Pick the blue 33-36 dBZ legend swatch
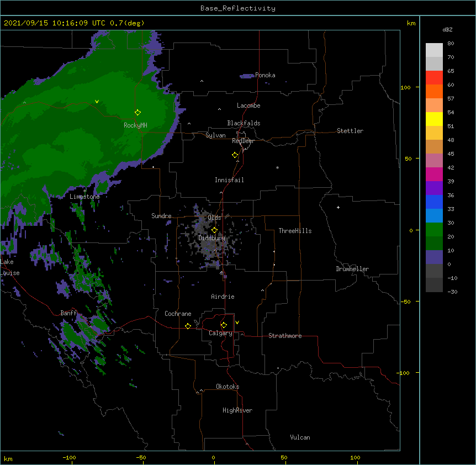The width and height of the screenshot is (476, 465). coord(434,202)
